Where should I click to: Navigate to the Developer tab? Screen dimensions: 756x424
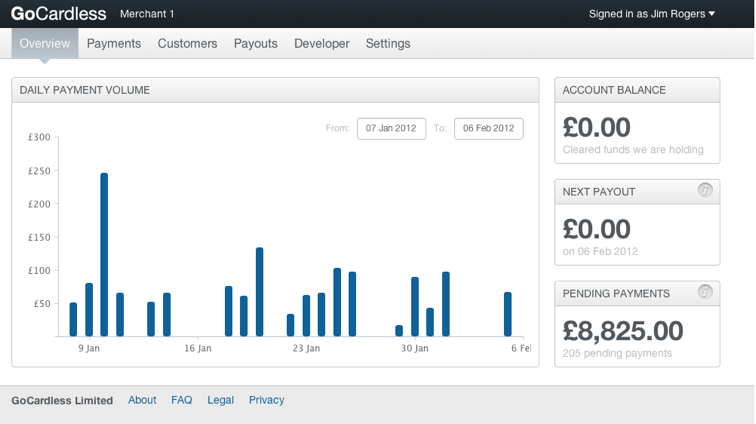tap(322, 44)
